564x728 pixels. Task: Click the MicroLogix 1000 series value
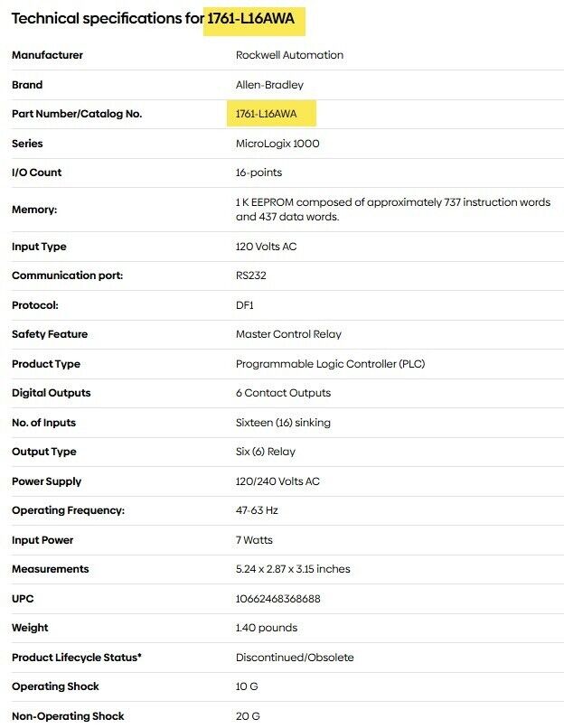tap(277, 144)
